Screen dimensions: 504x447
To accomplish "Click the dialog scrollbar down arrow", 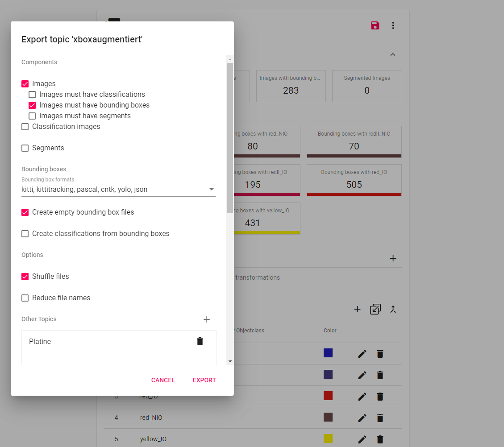I will (230, 361).
